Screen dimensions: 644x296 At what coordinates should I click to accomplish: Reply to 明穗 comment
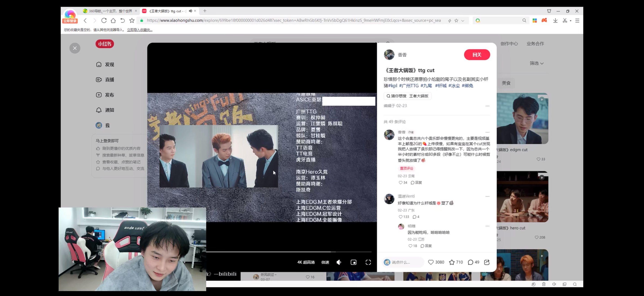coord(426,246)
